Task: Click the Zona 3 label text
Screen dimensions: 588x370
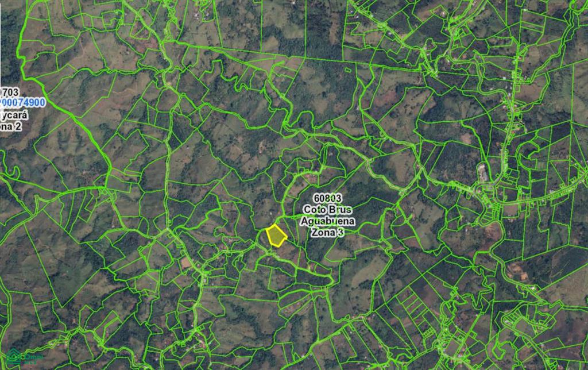Action: click(327, 233)
